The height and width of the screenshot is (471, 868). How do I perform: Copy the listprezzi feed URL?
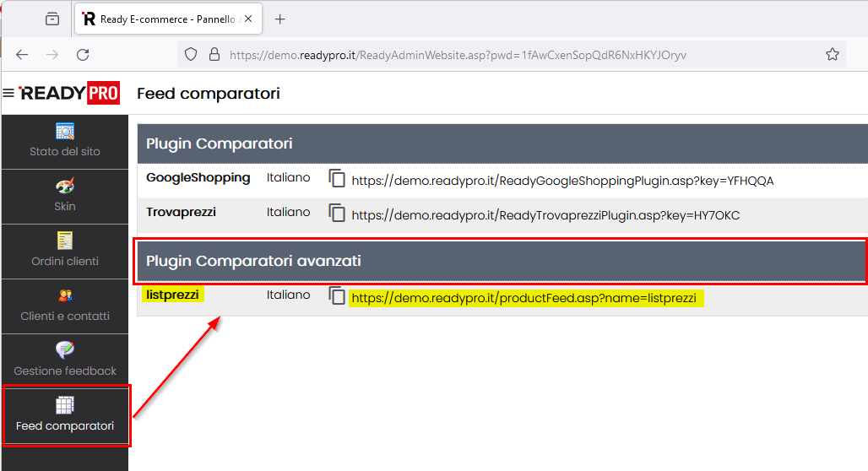coord(337,295)
